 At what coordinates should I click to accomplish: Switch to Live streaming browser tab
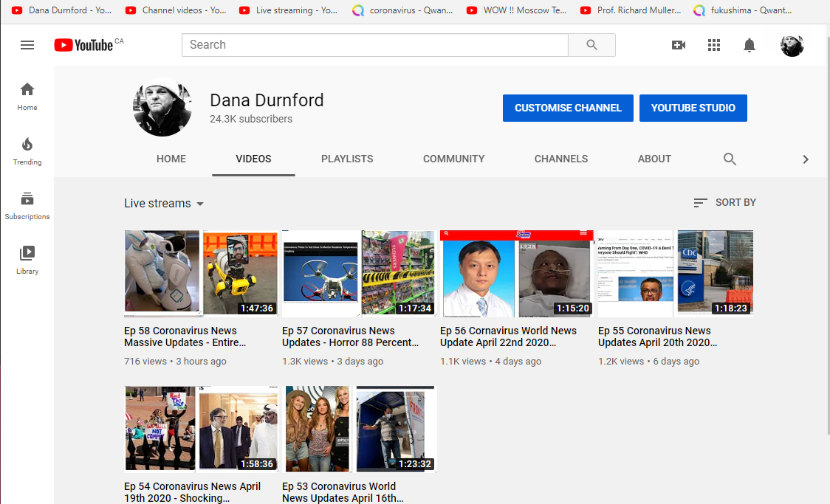tap(289, 10)
